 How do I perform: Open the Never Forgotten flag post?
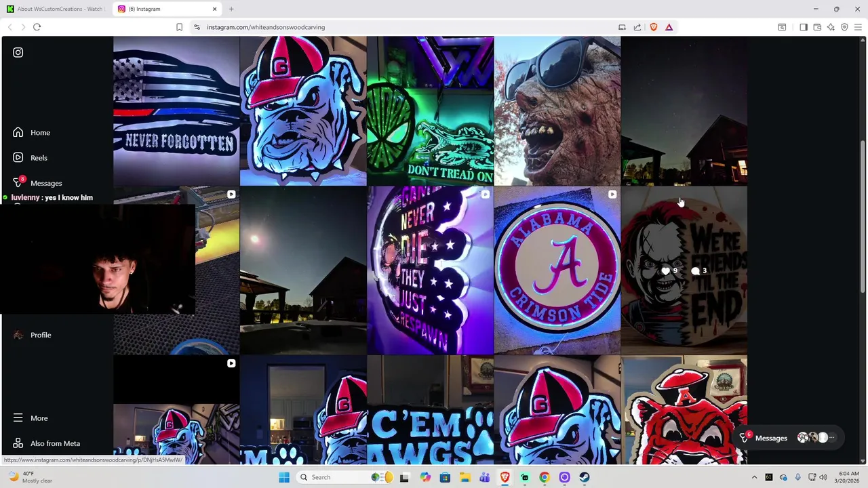pos(176,111)
